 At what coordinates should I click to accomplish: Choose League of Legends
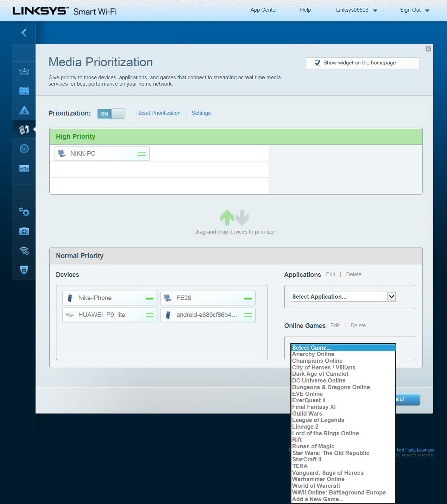[344, 420]
